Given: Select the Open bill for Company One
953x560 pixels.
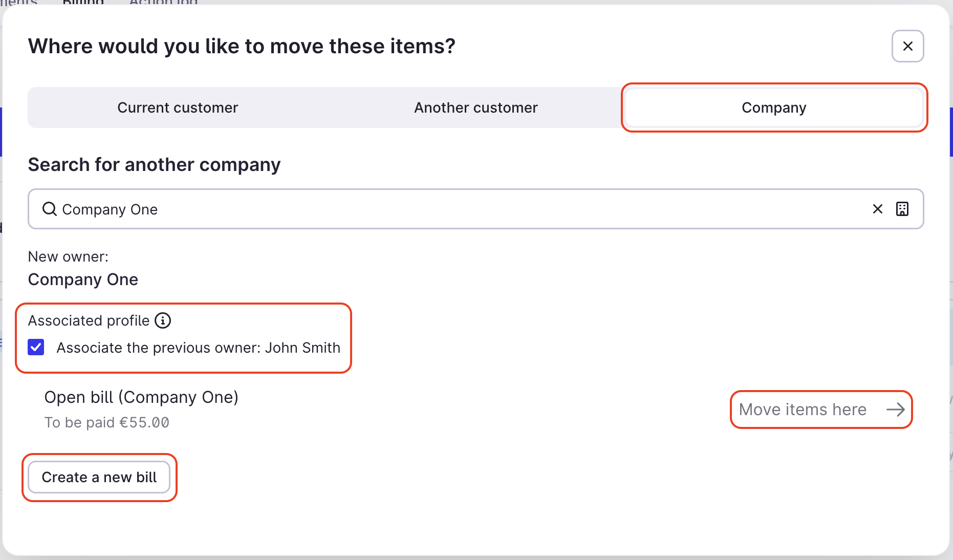Looking at the screenshot, I should [x=142, y=397].
